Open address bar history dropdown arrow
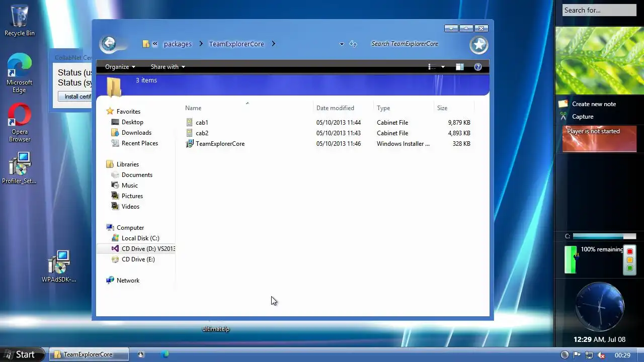The width and height of the screenshot is (644, 362). [x=342, y=44]
